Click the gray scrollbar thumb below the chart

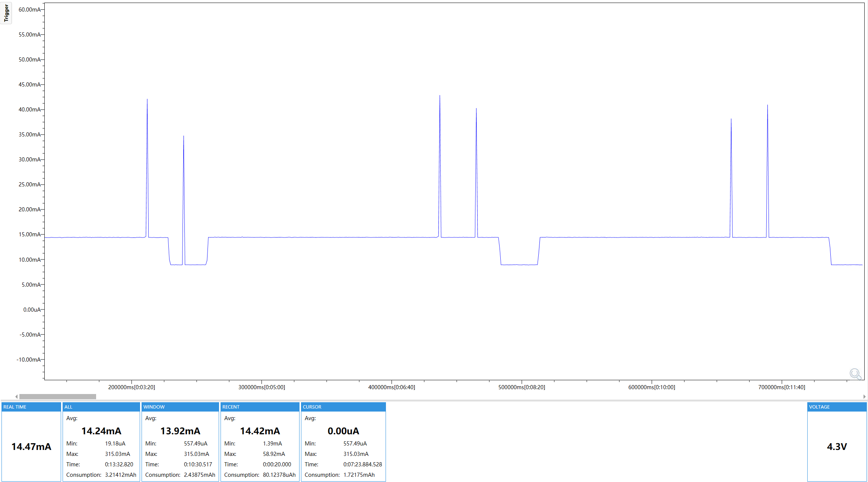pos(58,396)
